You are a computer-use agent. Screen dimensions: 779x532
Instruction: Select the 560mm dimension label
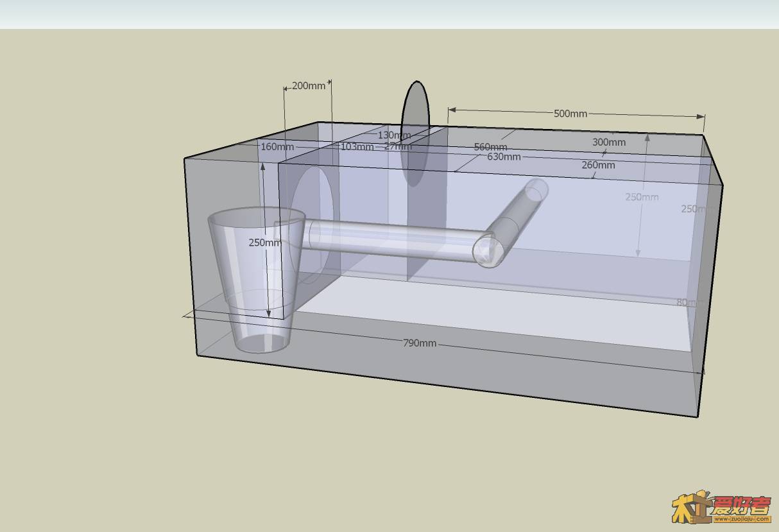coord(490,148)
